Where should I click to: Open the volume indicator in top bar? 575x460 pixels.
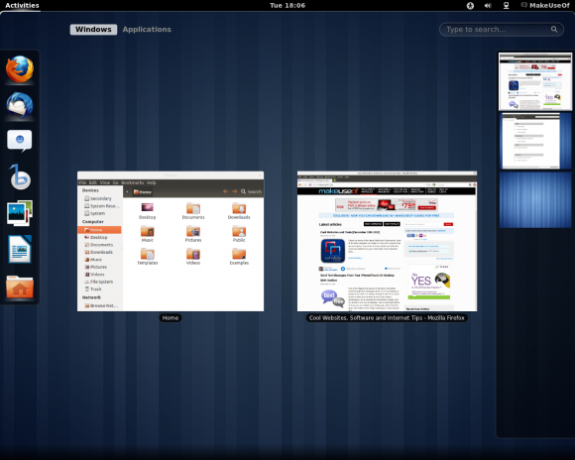tap(488, 6)
